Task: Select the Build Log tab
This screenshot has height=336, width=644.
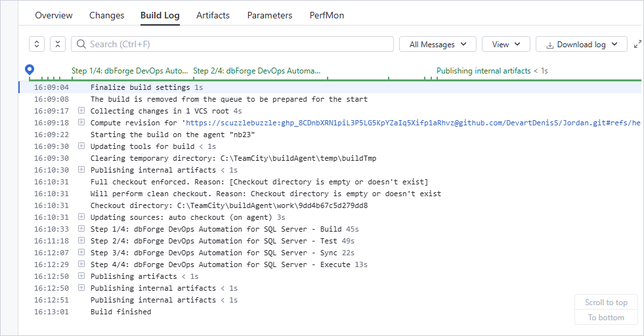Action: coord(160,15)
